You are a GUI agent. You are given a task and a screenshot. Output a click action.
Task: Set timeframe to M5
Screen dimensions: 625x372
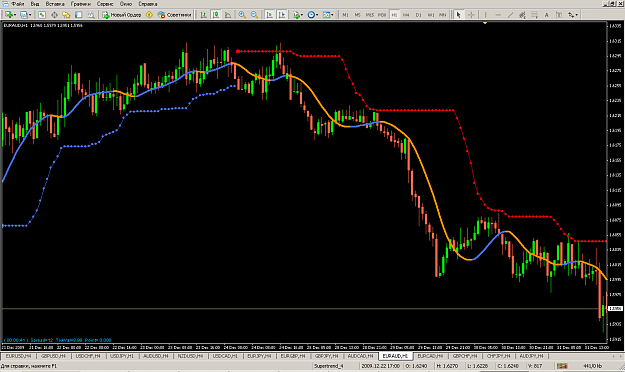pyautogui.click(x=358, y=15)
